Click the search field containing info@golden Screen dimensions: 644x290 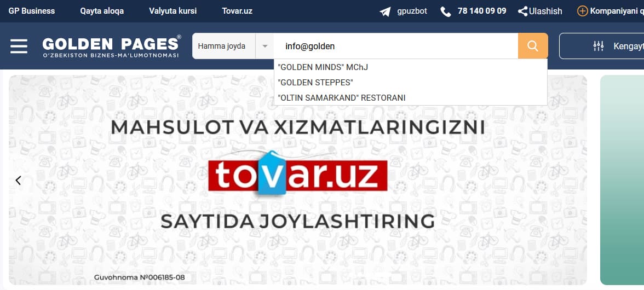point(395,46)
